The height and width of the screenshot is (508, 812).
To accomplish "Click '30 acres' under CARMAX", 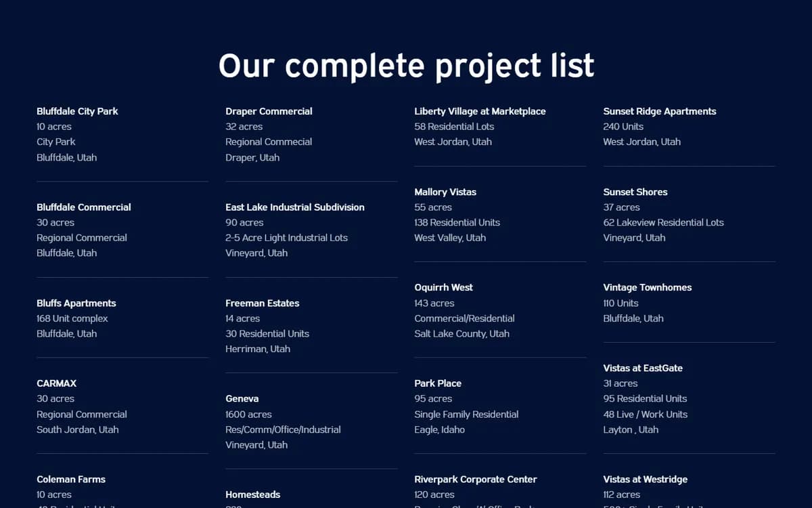I will point(55,399).
